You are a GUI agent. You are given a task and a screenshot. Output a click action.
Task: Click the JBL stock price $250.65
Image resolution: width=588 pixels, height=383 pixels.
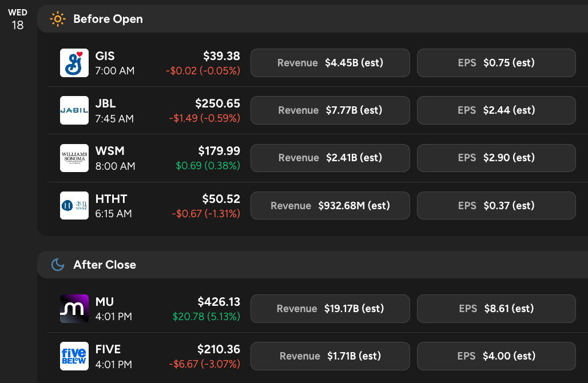[217, 103]
